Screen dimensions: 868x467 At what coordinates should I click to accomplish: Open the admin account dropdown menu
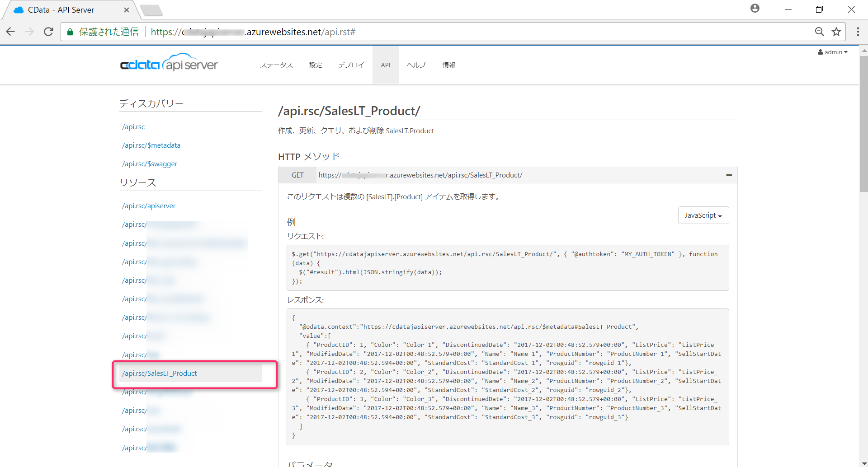coord(833,52)
